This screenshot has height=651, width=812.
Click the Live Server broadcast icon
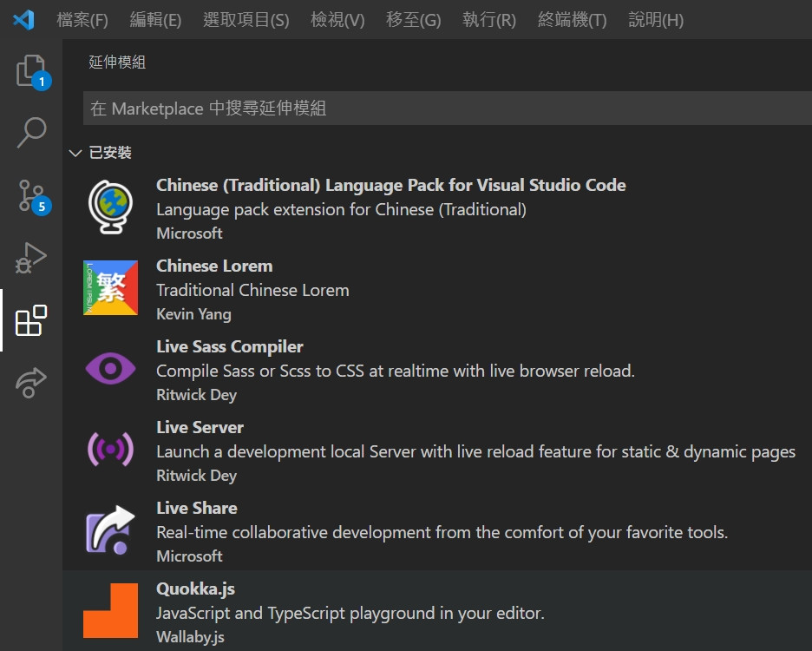pos(110,450)
